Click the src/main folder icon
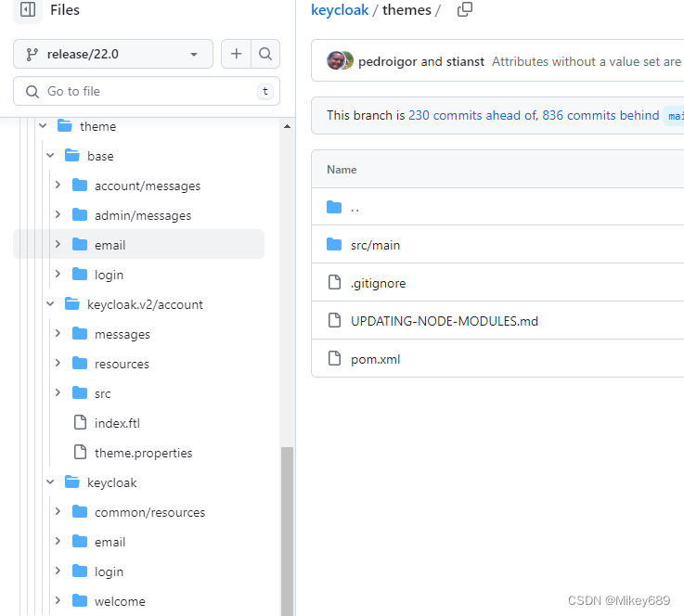This screenshot has width=684, height=616. tap(334, 245)
